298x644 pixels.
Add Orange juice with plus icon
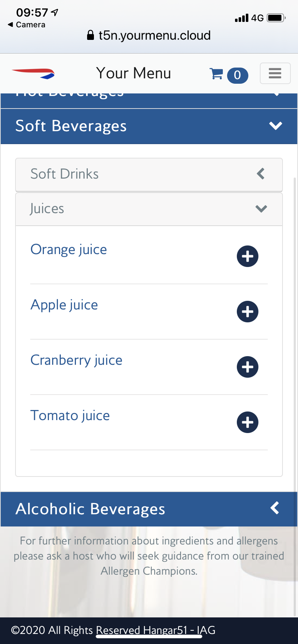pos(248,256)
